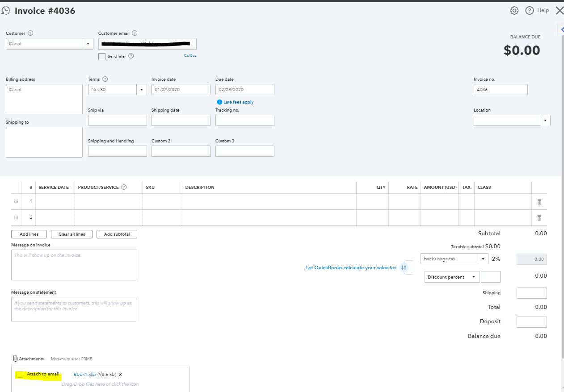564x392 pixels.
Task: Delete line 1 using the trash icon
Action: coord(539,201)
